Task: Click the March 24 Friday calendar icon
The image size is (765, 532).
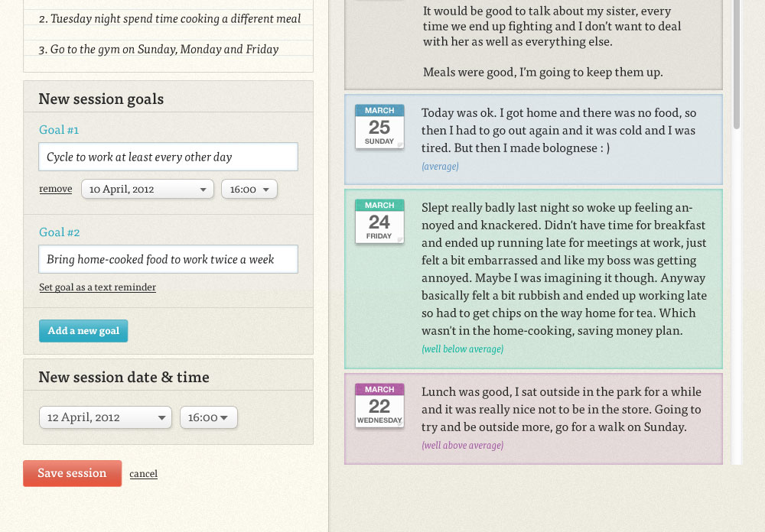Action: point(379,222)
